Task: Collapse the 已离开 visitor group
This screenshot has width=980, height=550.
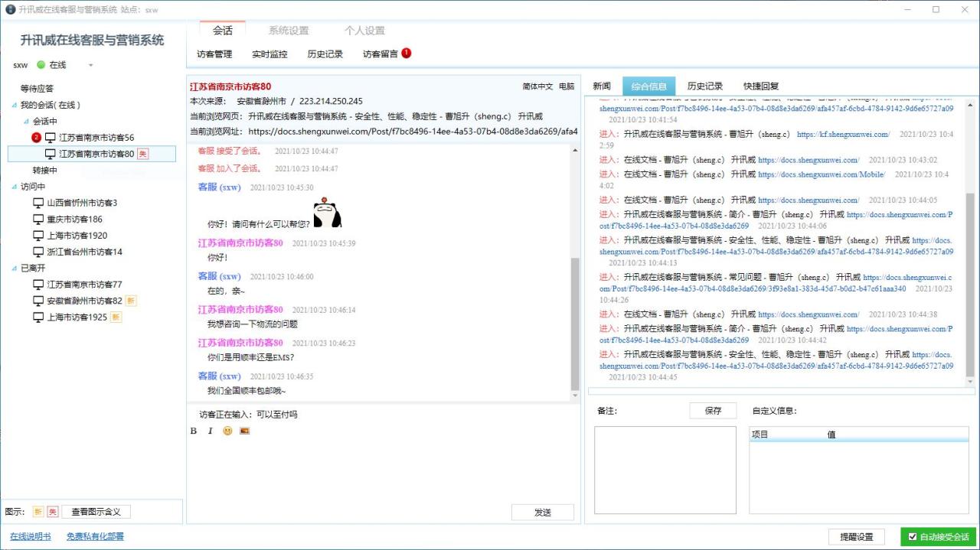Action: point(13,268)
